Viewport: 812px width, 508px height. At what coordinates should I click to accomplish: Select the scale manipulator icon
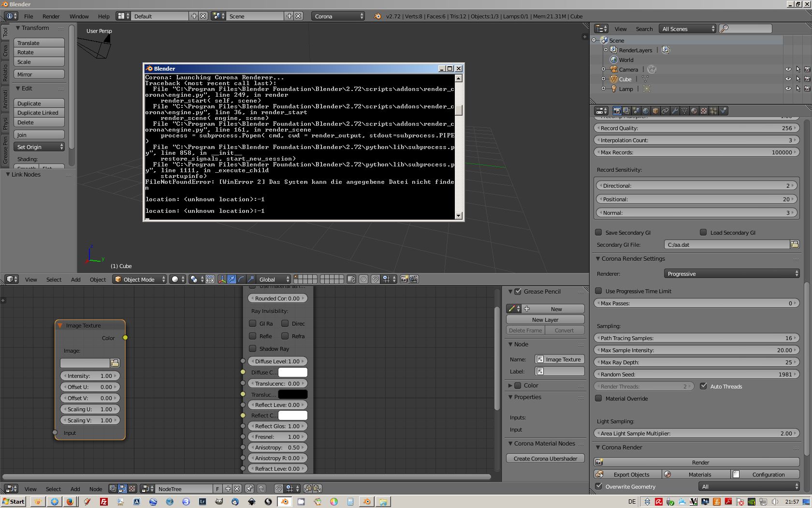pos(251,279)
